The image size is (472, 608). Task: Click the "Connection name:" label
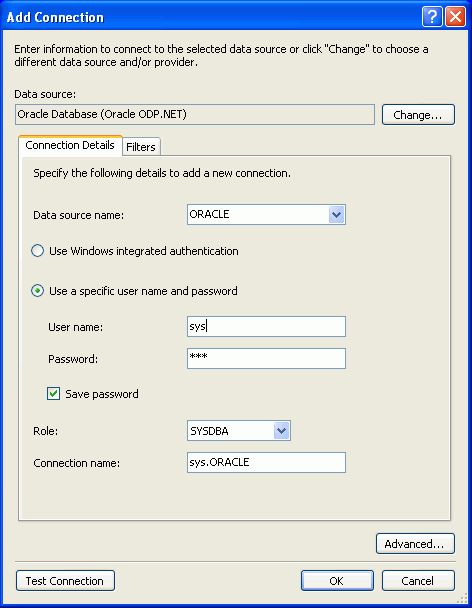(x=76, y=463)
